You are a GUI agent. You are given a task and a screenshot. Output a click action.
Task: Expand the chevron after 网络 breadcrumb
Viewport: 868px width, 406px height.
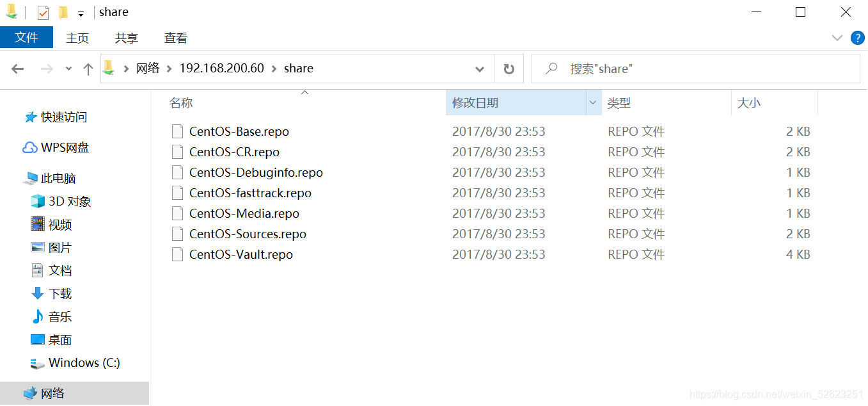[x=170, y=69]
